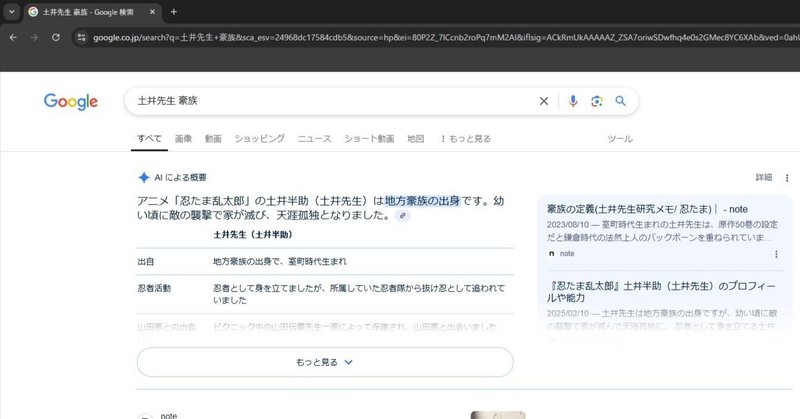The width and height of the screenshot is (800, 419).
Task: Close the 土井先生 豪族 Google tab
Action: pos(152,12)
